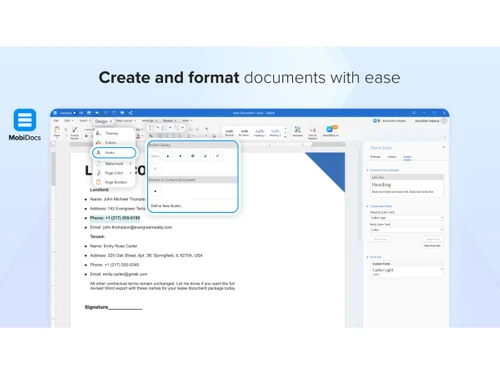Open the Design menu
Image resolution: width=500 pixels, height=375 pixels.
click(x=103, y=121)
